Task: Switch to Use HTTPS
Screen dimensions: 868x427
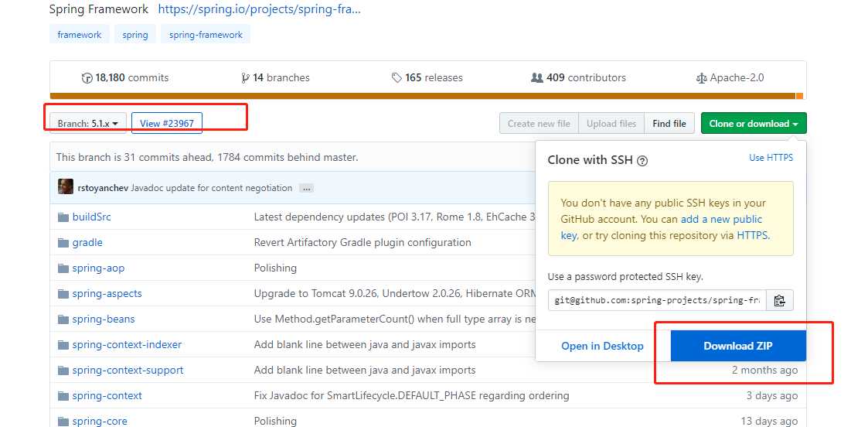Action: 771,158
